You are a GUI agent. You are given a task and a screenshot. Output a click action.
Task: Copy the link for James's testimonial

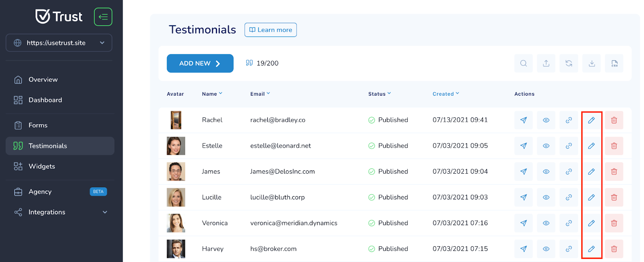(569, 172)
